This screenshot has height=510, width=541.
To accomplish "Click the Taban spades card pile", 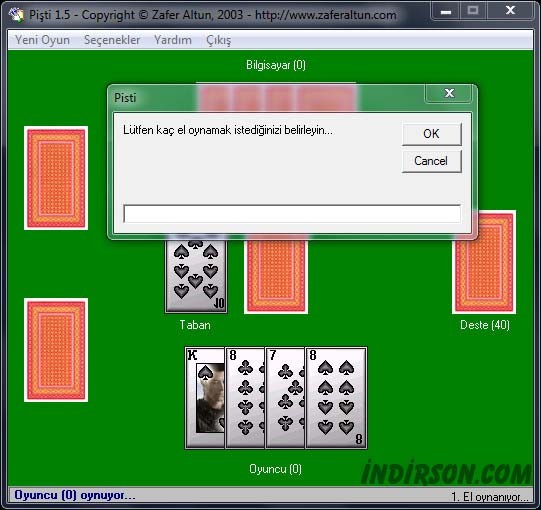I will pos(196,275).
